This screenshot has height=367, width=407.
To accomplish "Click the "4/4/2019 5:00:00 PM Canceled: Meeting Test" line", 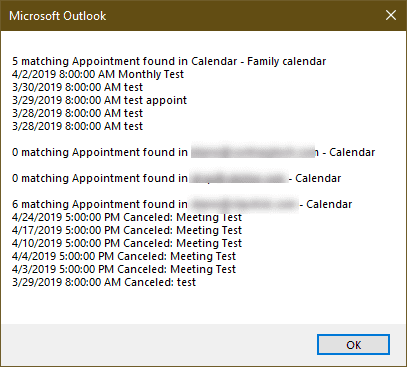I will 124,256.
